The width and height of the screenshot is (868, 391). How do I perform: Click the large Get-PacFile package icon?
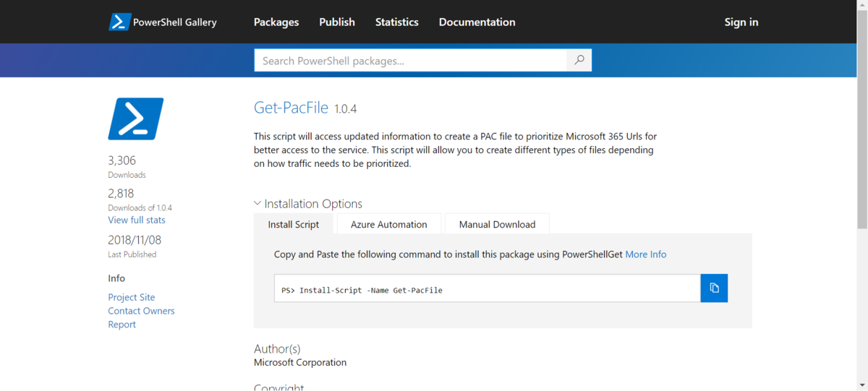click(136, 119)
